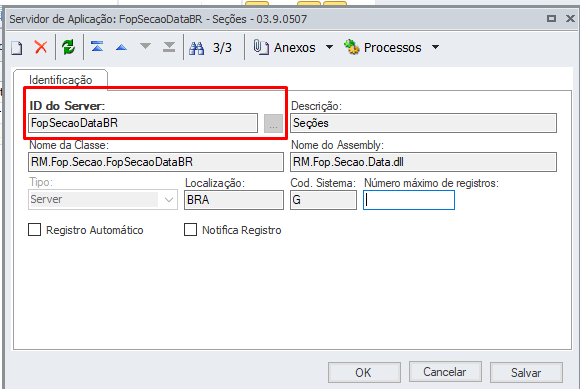Image resolution: width=580 pixels, height=389 pixels.
Task: Click the Salvar button
Action: click(x=526, y=372)
